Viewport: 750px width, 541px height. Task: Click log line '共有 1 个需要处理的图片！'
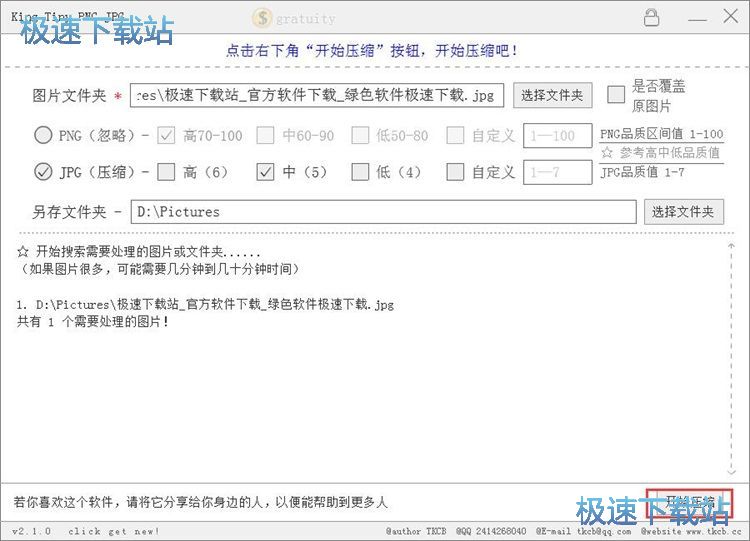93,321
